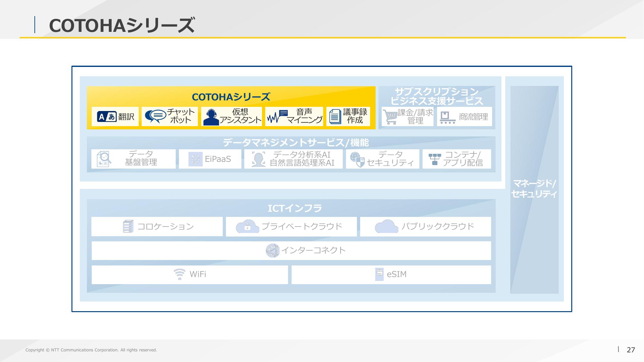Viewport: 644px width, 362px height.
Task: Click the meeting minutes document icon
Action: (335, 116)
